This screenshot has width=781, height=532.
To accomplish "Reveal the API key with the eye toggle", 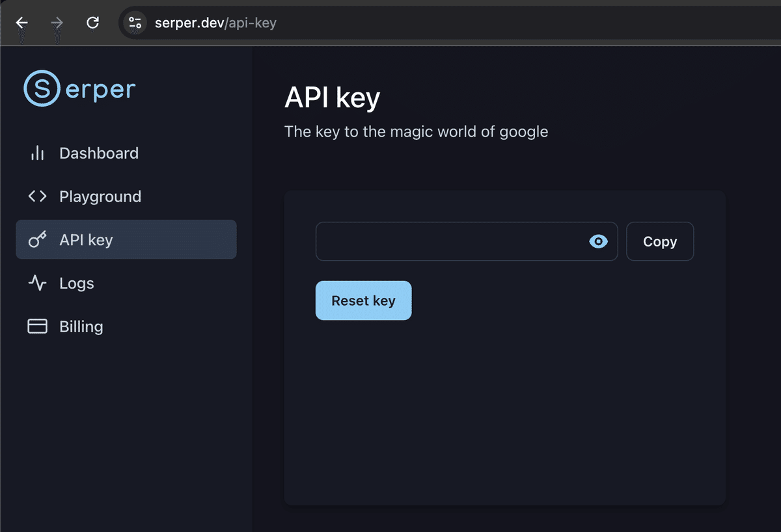I will point(597,241).
